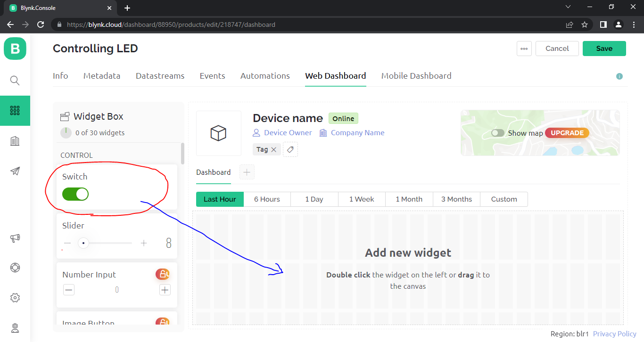The width and height of the screenshot is (644, 342).
Task: Click the 0 of 30 widgets counter
Action: (100, 133)
